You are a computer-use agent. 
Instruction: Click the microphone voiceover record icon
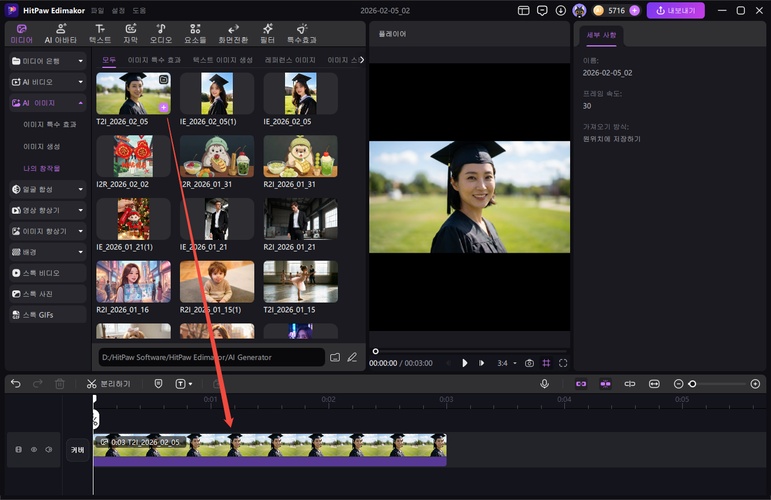coord(545,384)
